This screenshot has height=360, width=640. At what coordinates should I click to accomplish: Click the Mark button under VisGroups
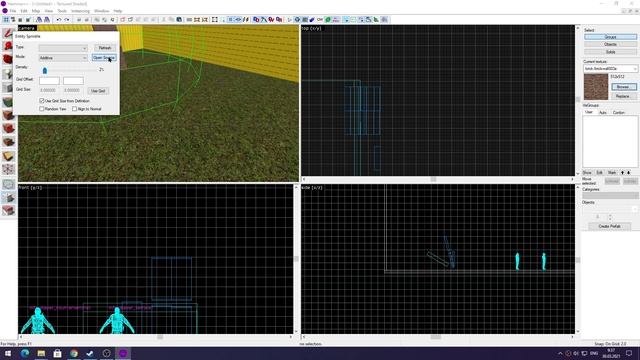pyautogui.click(x=612, y=173)
